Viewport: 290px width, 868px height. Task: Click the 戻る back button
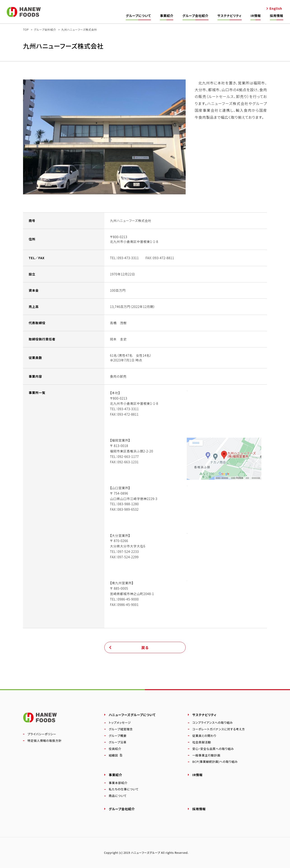[145, 647]
